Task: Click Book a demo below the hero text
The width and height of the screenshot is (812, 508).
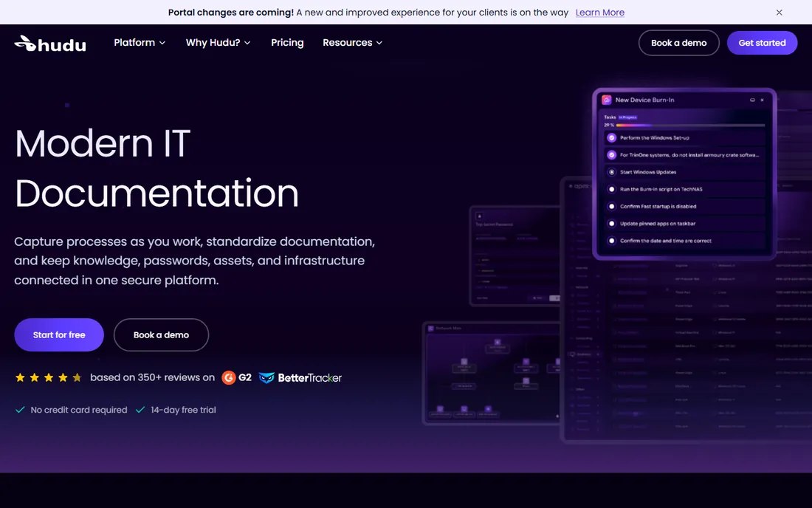Action: (x=161, y=335)
